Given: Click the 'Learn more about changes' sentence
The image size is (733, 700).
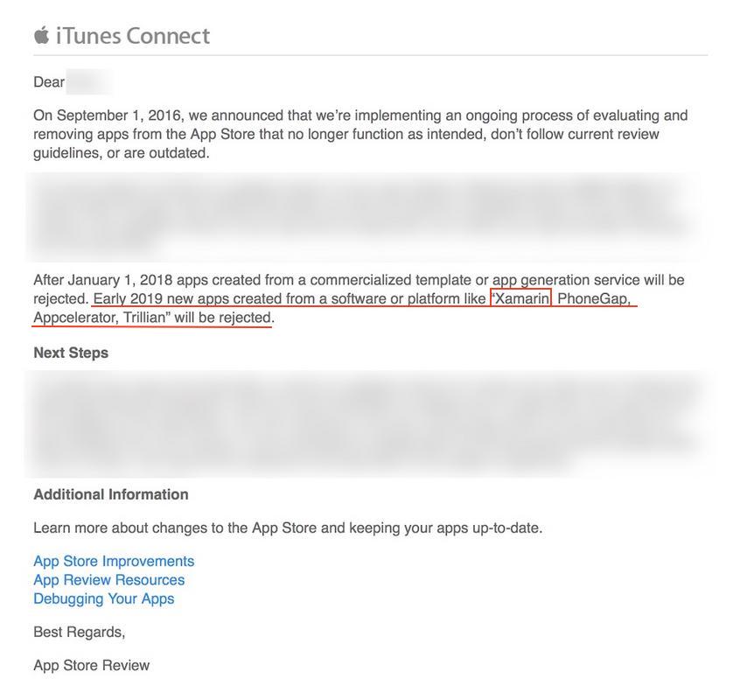Looking at the screenshot, I should (x=288, y=528).
